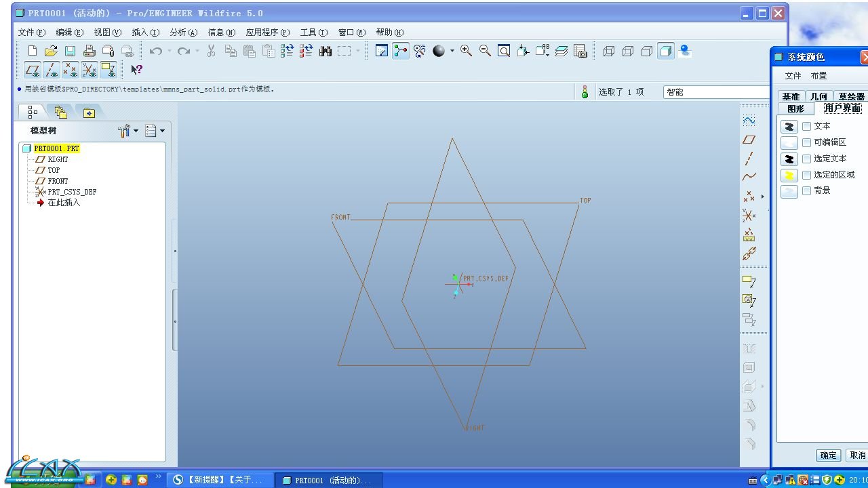Click the Zoom Out magnifier

tap(485, 51)
